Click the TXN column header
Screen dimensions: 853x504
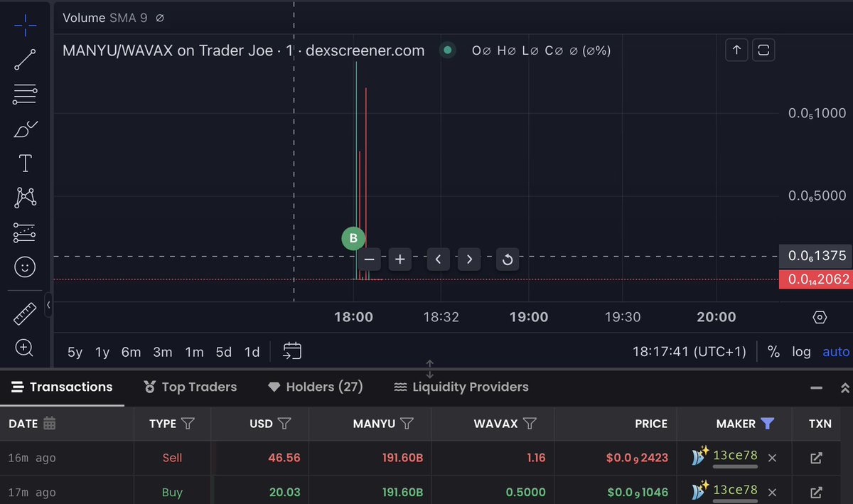click(820, 424)
